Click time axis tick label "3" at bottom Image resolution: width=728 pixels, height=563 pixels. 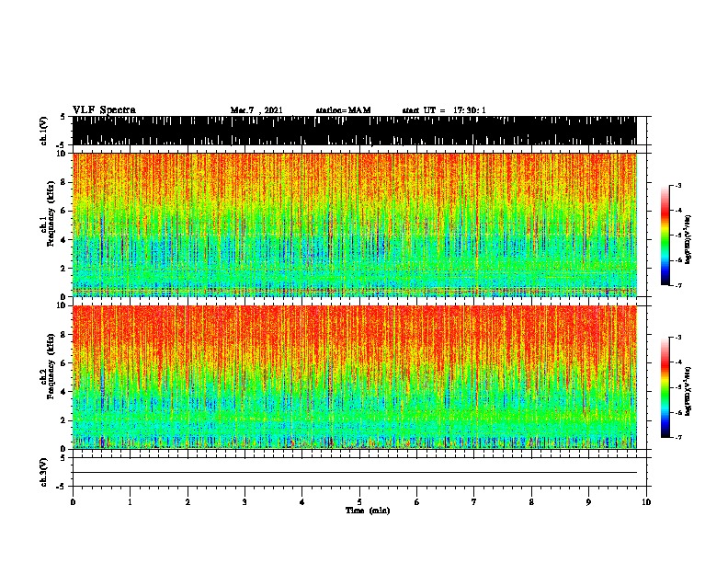pos(245,502)
